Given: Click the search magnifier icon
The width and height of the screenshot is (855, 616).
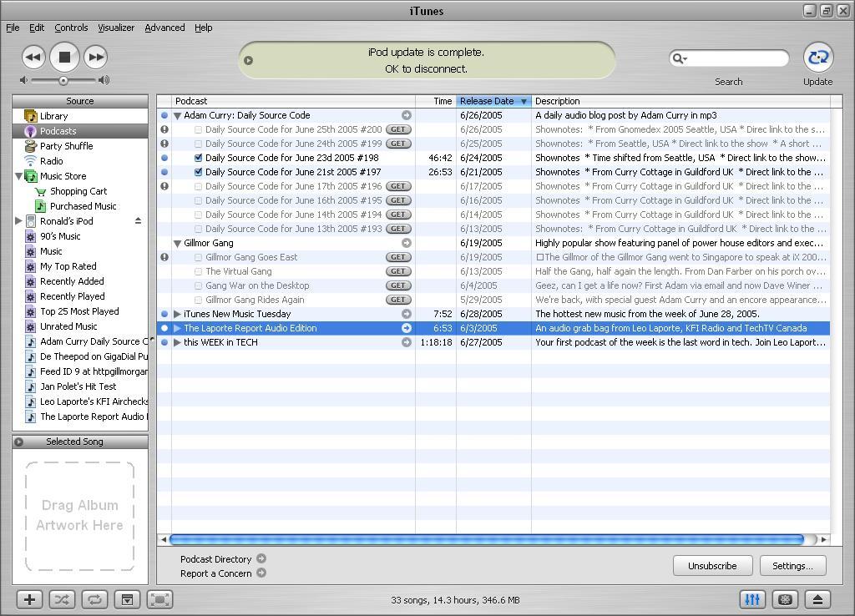Looking at the screenshot, I should coord(679,58).
